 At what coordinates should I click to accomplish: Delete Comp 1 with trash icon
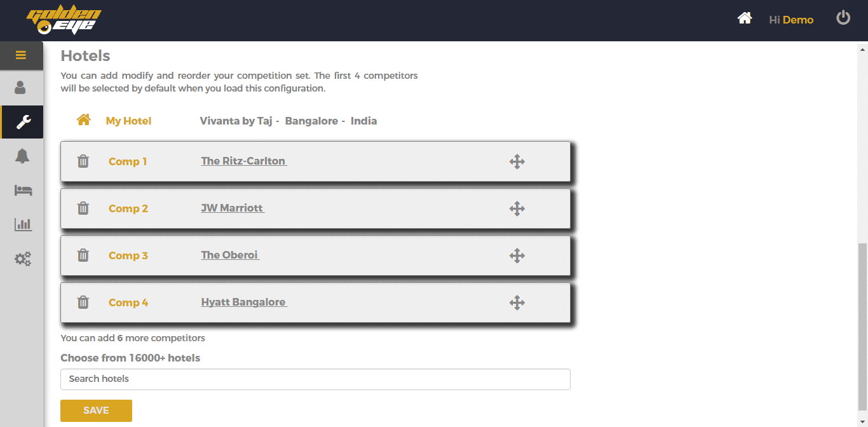pos(83,161)
